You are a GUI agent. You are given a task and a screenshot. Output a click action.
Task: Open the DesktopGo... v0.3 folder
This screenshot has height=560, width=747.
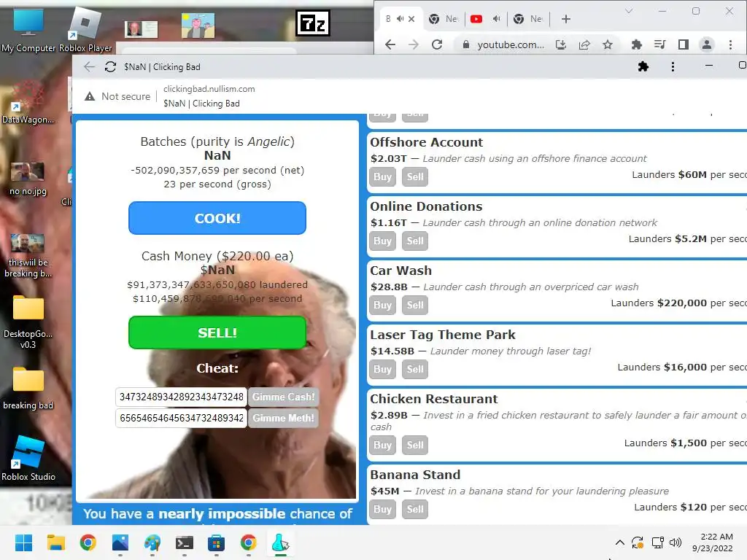(28, 322)
